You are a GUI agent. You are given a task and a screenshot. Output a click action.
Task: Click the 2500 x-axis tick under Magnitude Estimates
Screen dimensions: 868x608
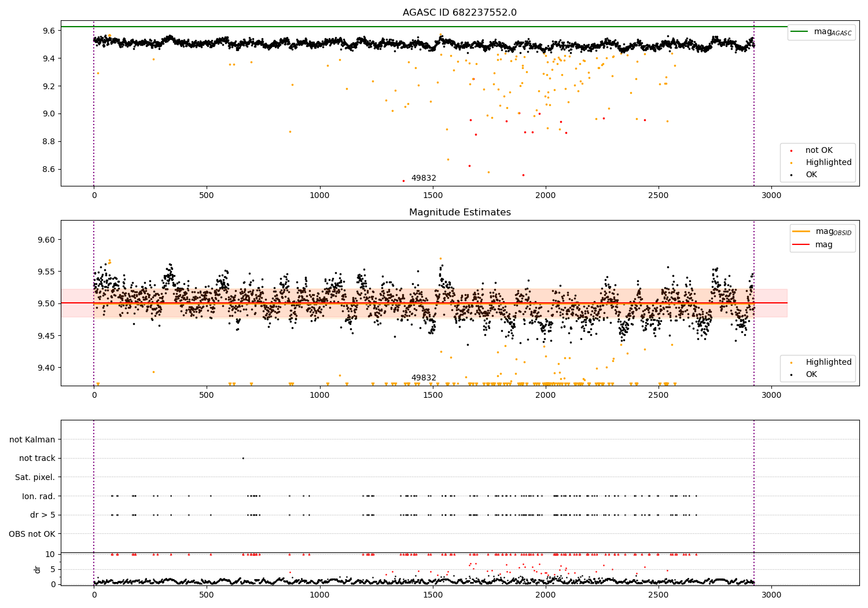[658, 395]
